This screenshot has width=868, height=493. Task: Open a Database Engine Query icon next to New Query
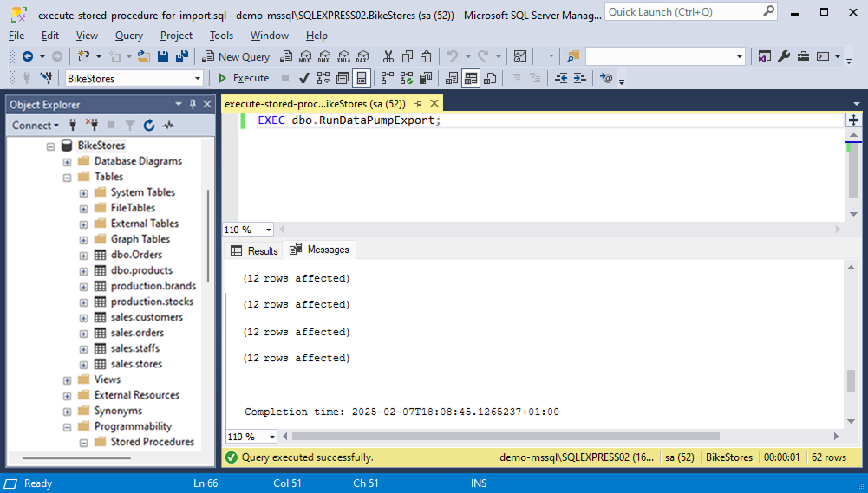[286, 56]
